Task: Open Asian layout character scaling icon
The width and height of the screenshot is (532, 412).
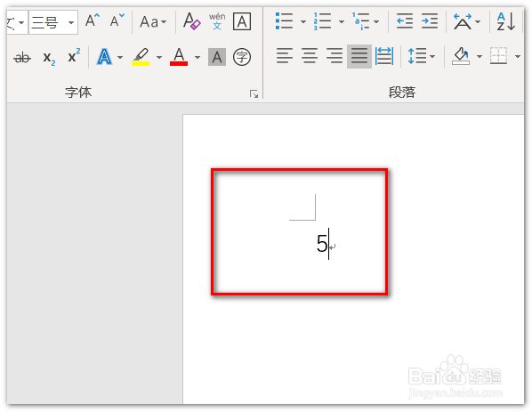Action: point(463,21)
